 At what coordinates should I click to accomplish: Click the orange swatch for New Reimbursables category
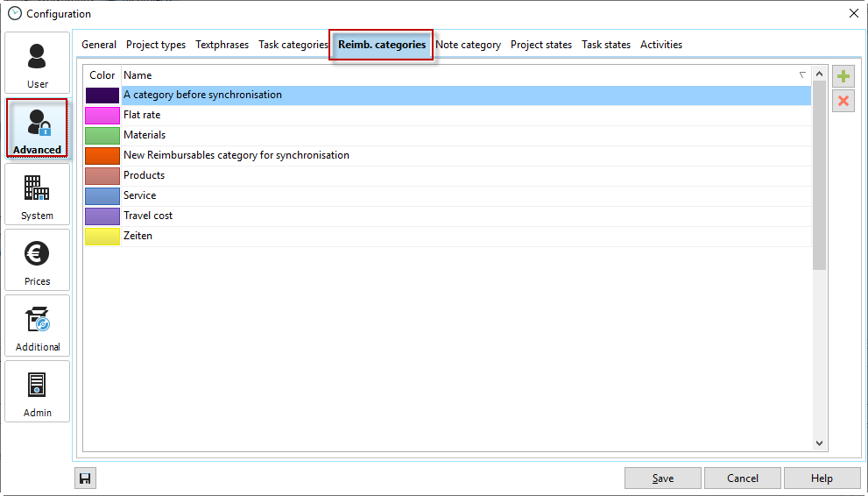coord(102,155)
